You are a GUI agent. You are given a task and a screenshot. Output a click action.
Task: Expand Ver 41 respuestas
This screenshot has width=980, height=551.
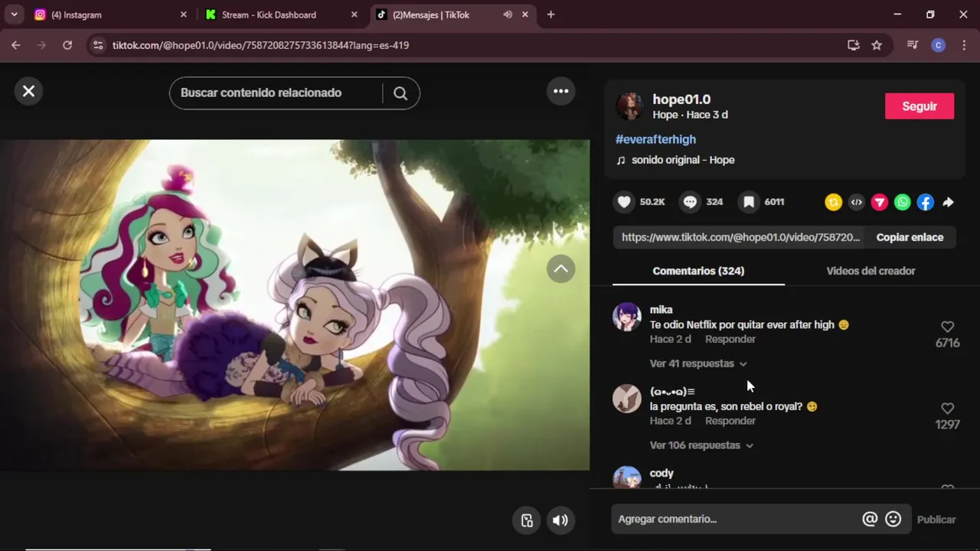pos(698,364)
